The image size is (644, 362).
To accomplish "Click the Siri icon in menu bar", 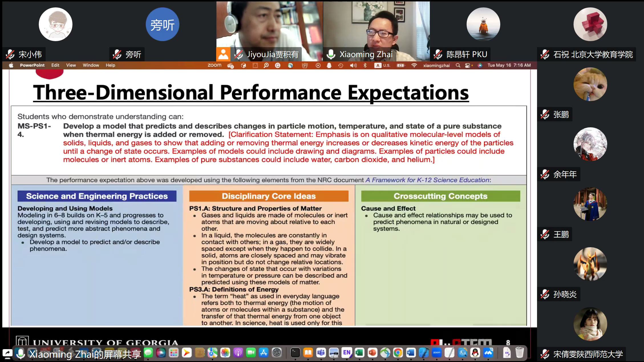I will [x=480, y=65].
